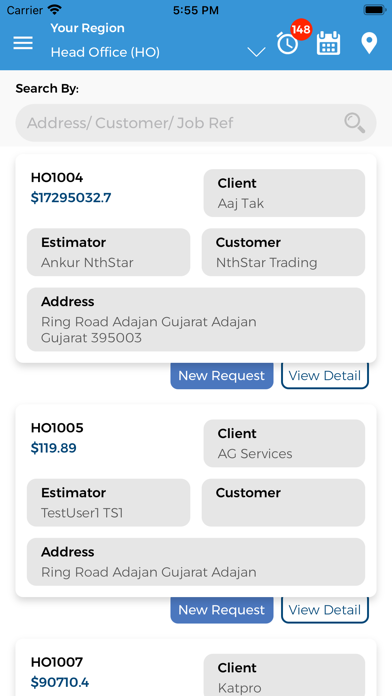The height and width of the screenshot is (696, 392).
Task: Open the alarm clock reminders icon
Action: [287, 44]
